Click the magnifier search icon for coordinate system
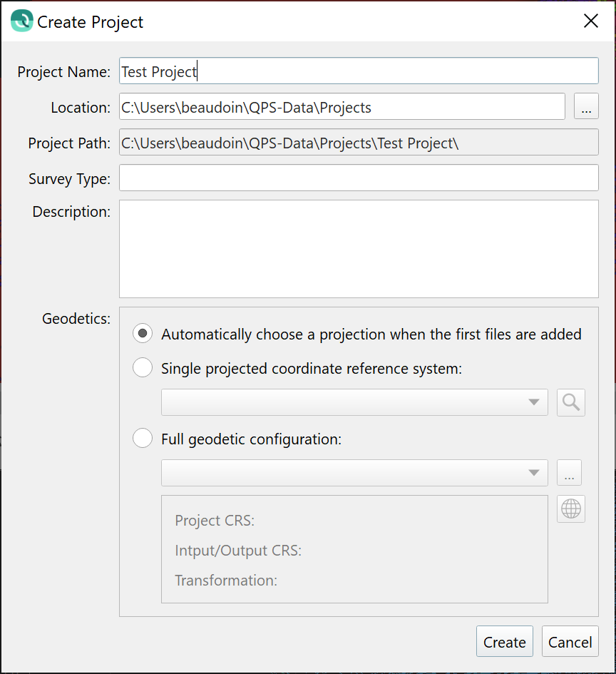616x674 pixels. 571,402
